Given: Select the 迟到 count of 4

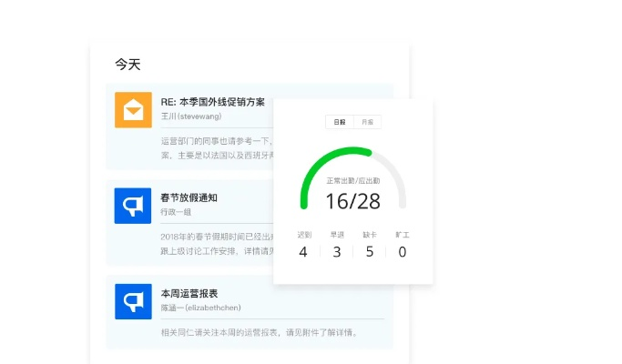Looking at the screenshot, I should coord(303,251).
